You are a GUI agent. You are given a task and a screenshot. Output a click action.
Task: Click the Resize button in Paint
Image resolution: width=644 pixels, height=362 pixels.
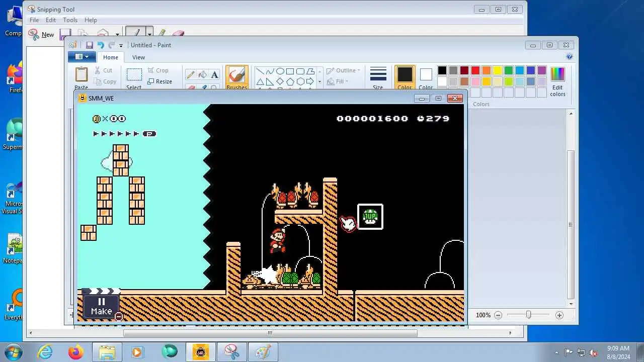(x=160, y=81)
